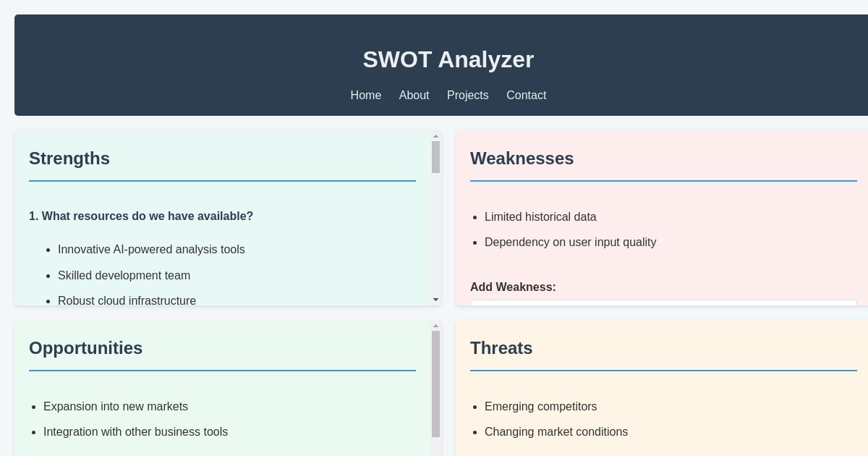The width and height of the screenshot is (868, 456).
Task: Select the Threats panel heading
Action: point(501,348)
